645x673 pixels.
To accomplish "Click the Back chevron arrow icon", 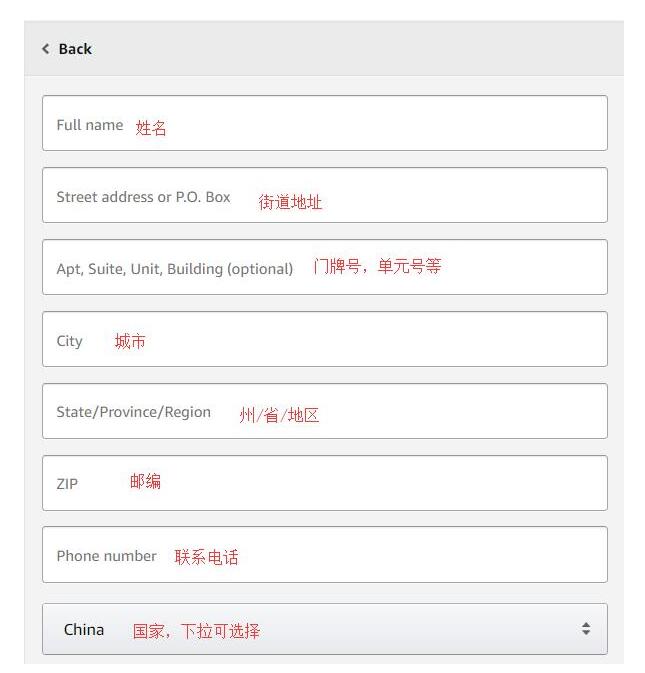I will (x=45, y=49).
